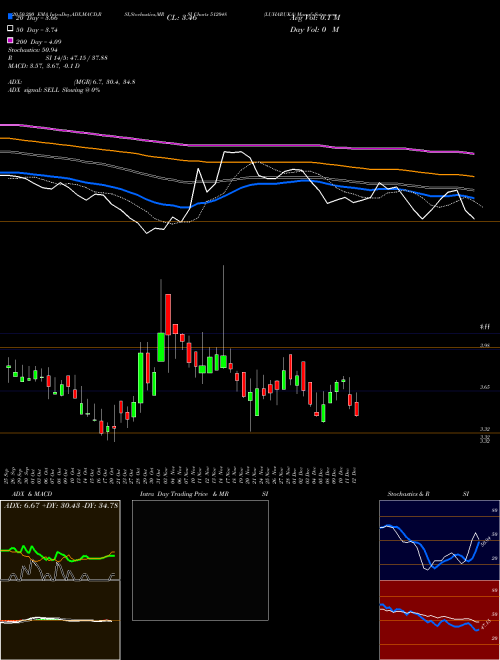500x660 pixels.
Task: Click the 'ADX: 6.67 +DY: 30.43 -DY: 34.78' header
Action: pos(61,506)
